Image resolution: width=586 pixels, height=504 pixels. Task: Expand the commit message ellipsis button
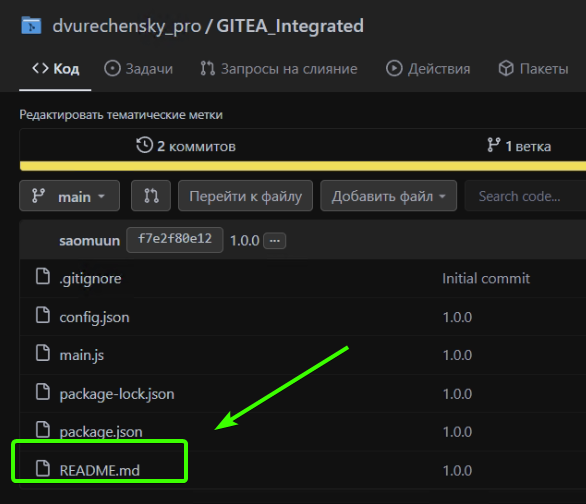click(275, 241)
